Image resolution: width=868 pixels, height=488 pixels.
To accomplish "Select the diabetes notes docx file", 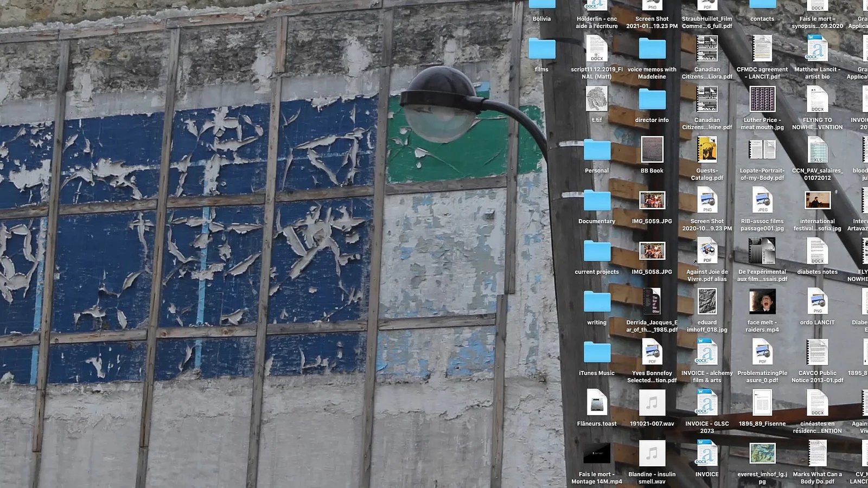I will pos(817,252).
